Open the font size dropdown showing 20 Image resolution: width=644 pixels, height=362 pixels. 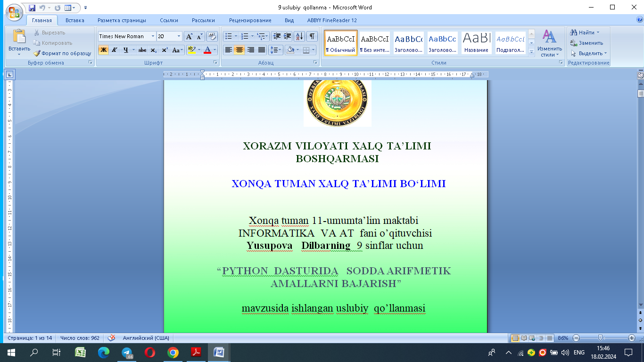point(178,36)
